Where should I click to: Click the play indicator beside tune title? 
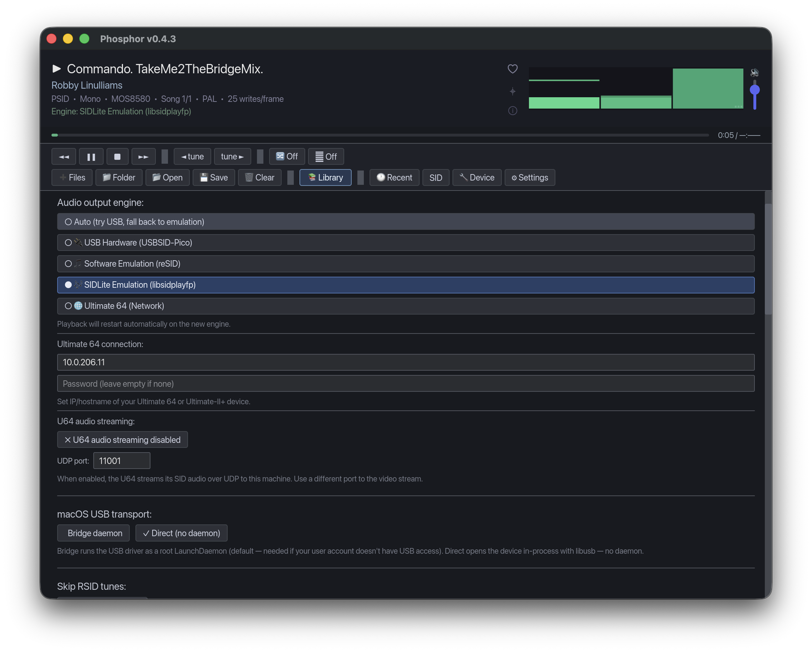pyautogui.click(x=56, y=69)
